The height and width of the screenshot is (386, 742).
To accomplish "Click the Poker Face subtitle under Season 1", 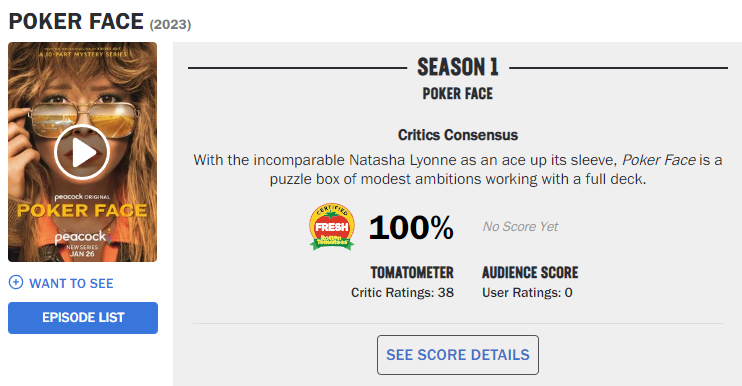I will coord(458,94).
